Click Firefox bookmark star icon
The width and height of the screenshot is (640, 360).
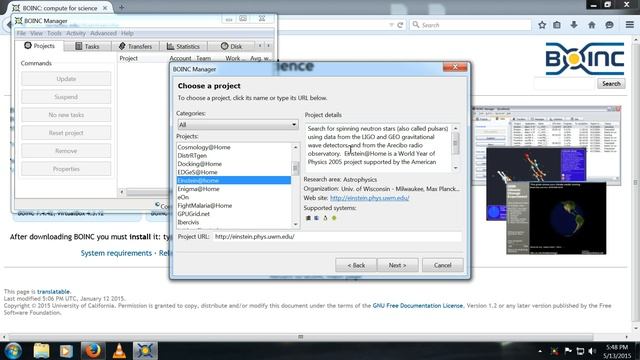pos(542,25)
